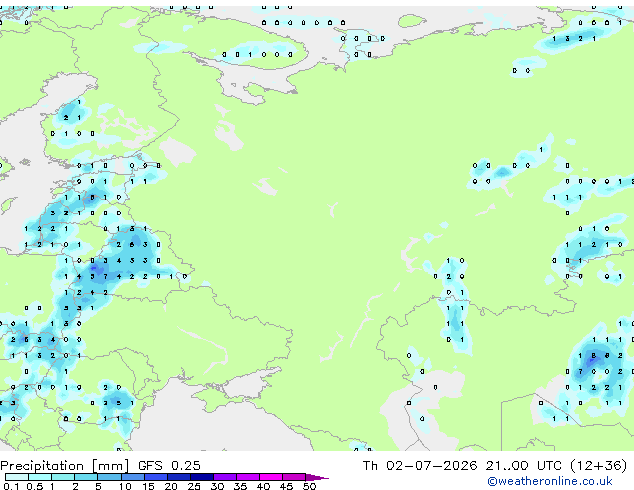Click the legend scale label '35'
The width and height of the screenshot is (634, 490).
point(240,486)
